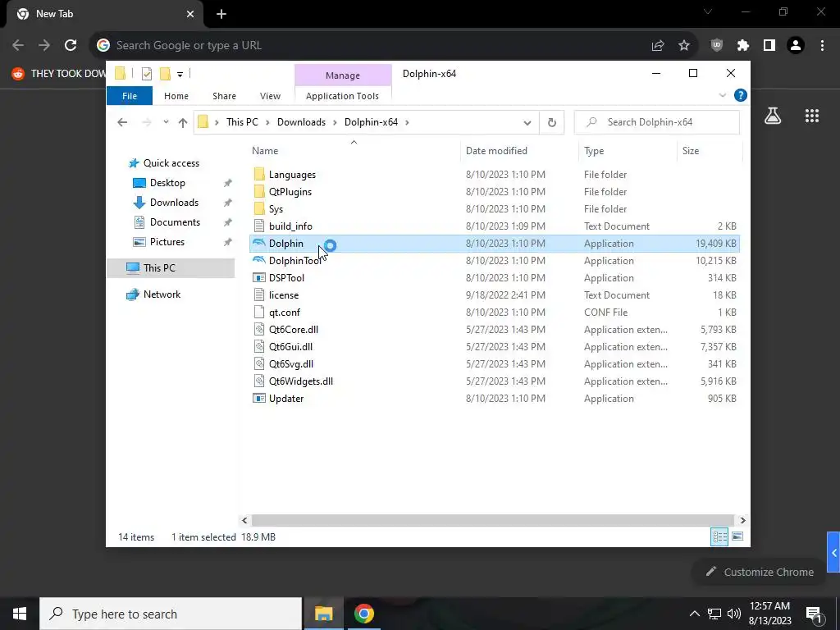Open the reddit bookmark THEY TOOK DOW
This screenshot has height=630, width=840.
(x=59, y=73)
